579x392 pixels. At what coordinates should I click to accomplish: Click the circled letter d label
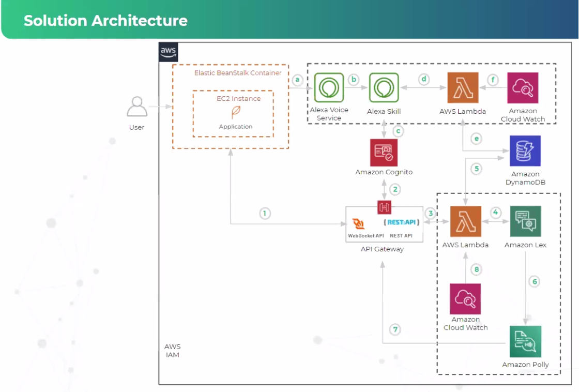pyautogui.click(x=424, y=80)
